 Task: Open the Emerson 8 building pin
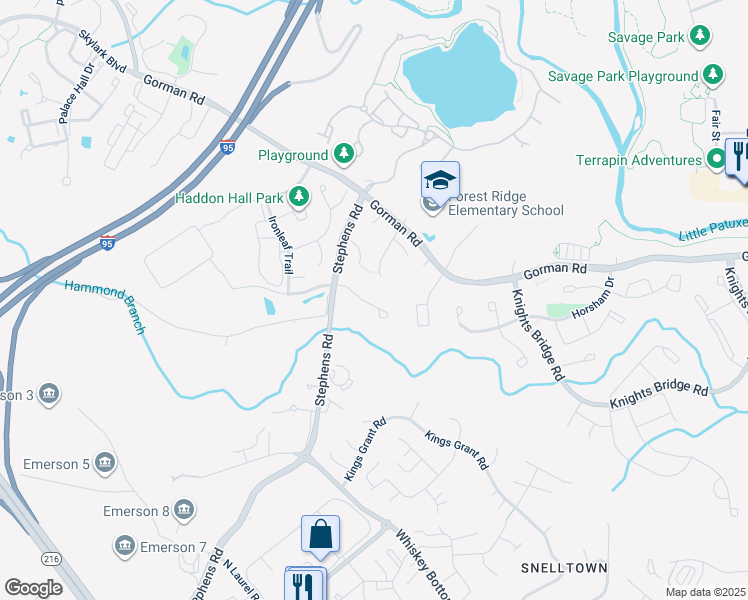coord(184,510)
